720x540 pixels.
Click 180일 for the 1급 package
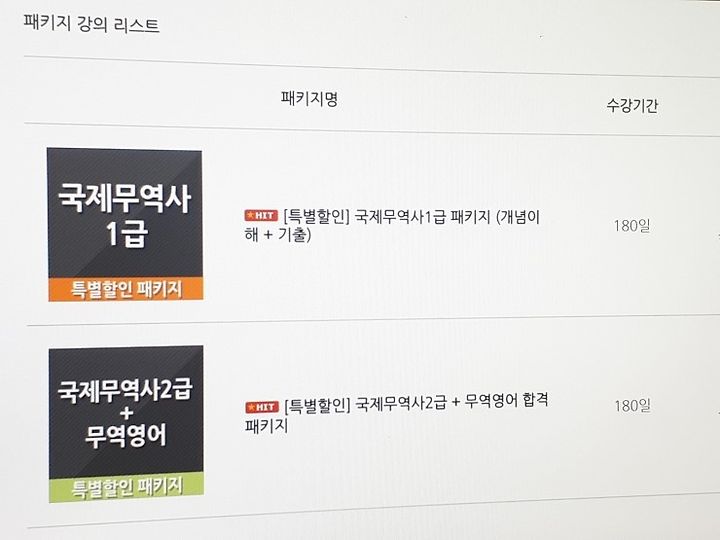tap(632, 225)
